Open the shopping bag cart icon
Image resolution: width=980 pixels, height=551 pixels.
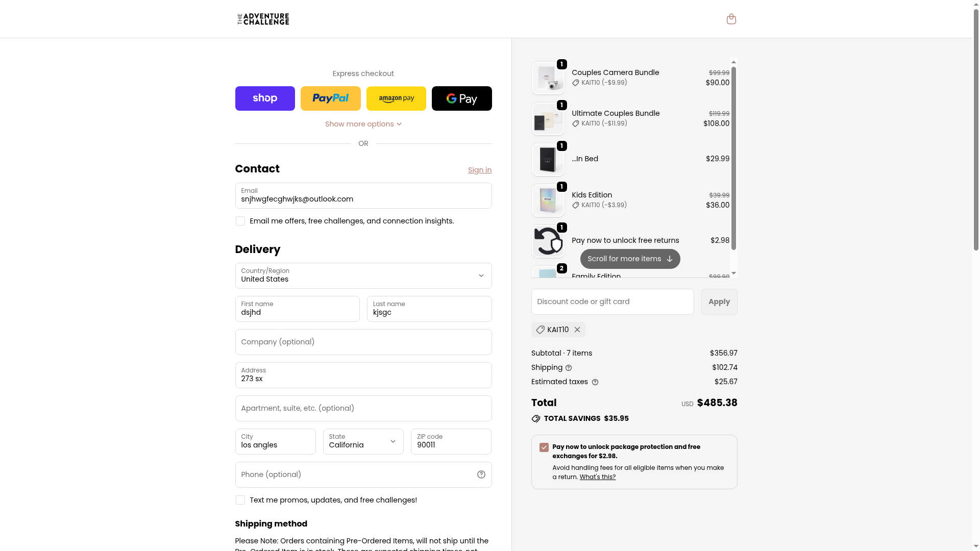(731, 19)
